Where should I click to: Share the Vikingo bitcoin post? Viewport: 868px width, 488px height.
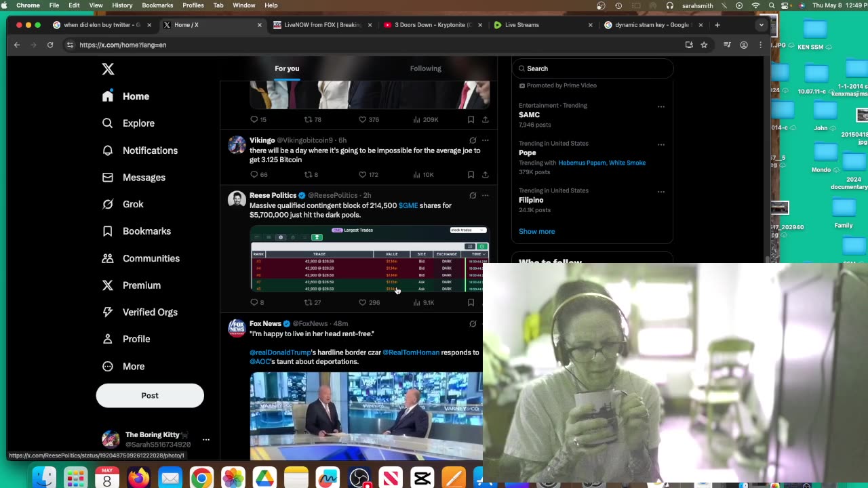[486, 175]
